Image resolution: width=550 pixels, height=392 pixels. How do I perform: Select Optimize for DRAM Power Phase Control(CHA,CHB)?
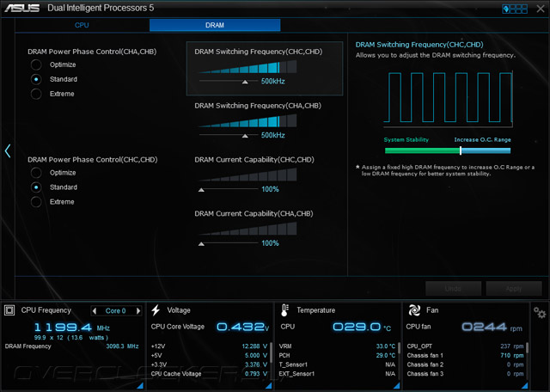coord(36,64)
